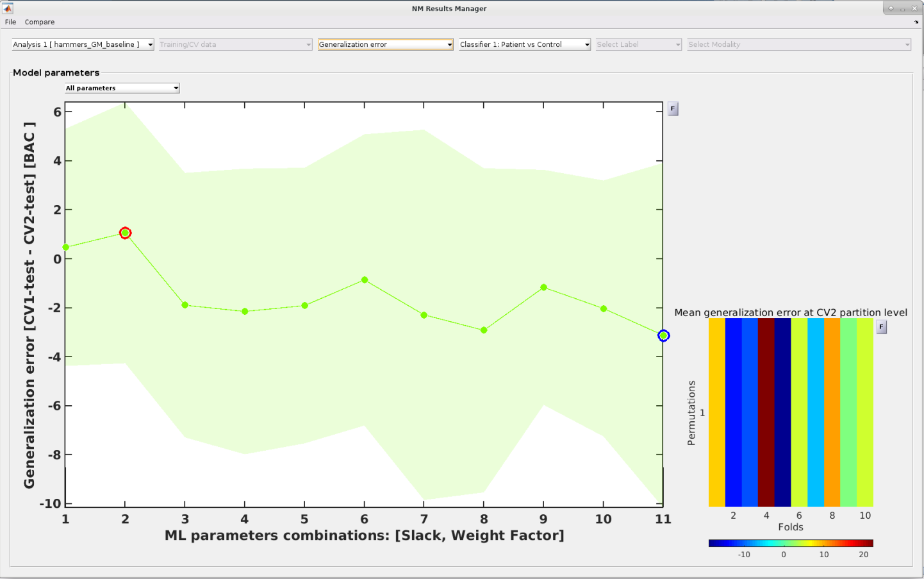
Task: Click the data point at combination 8
Action: pyautogui.click(x=484, y=330)
